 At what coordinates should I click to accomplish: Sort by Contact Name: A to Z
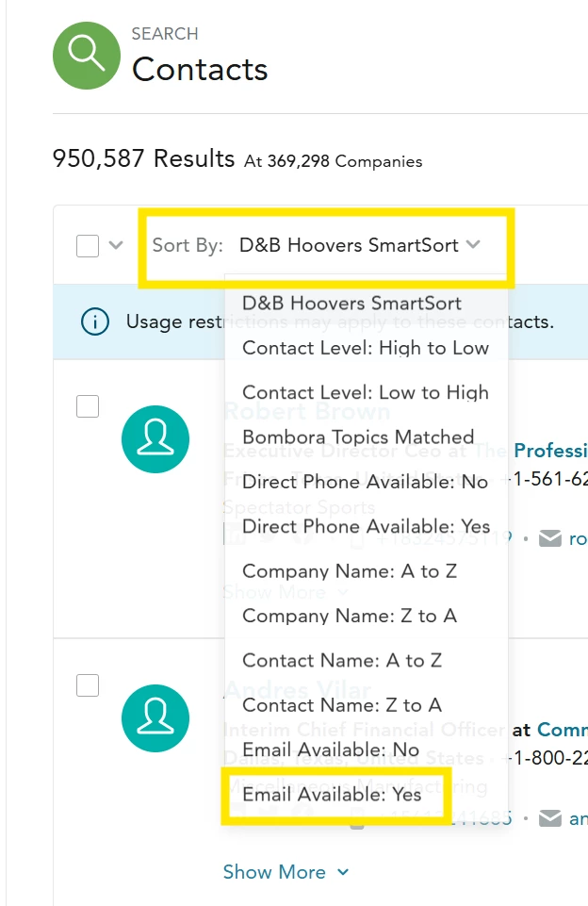367,660
